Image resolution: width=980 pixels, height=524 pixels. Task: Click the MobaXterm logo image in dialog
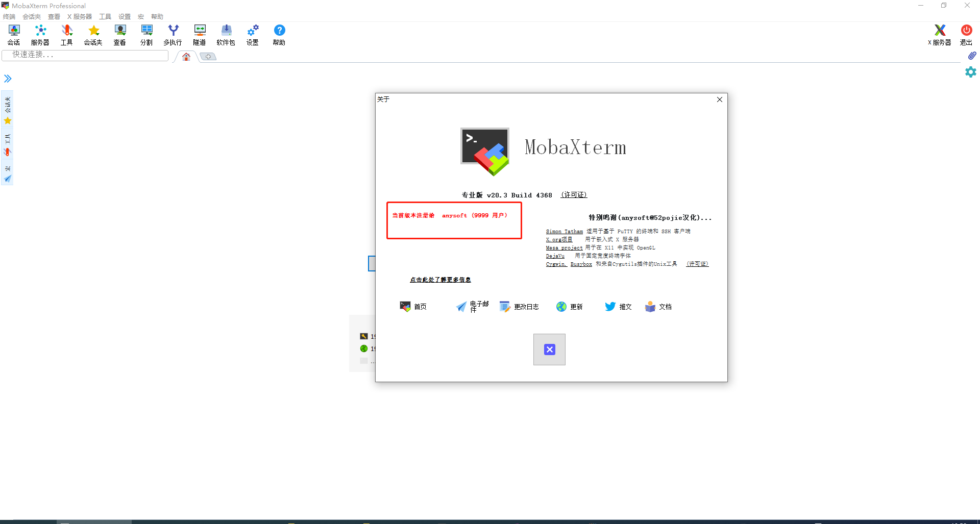pos(485,152)
